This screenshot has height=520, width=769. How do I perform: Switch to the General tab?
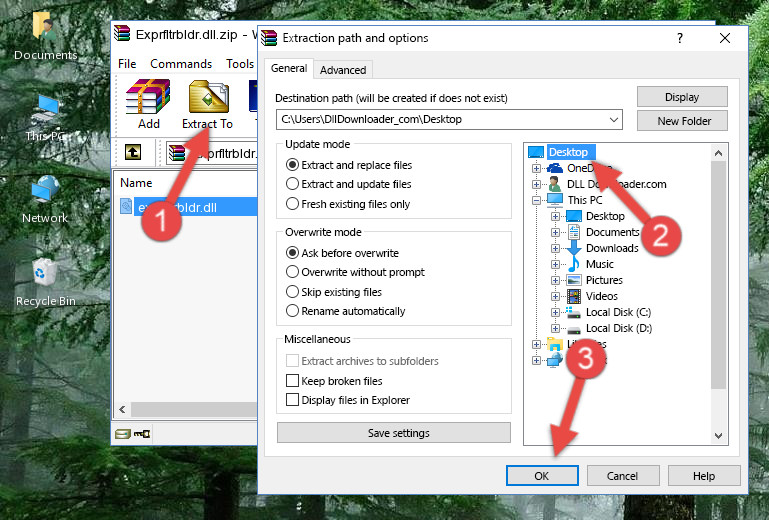[289, 68]
